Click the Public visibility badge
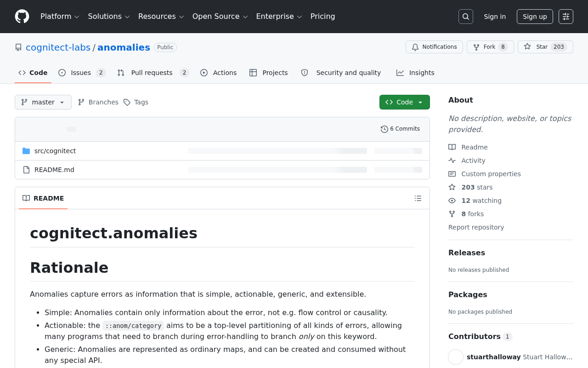 165,47
